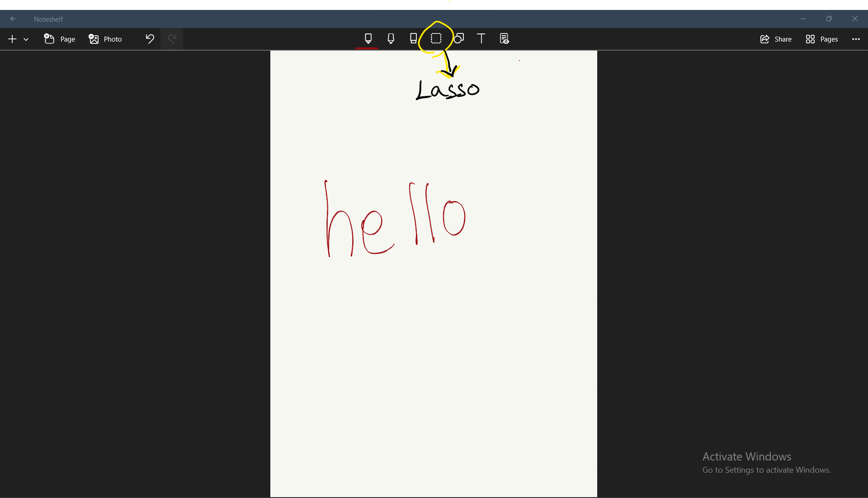Open the Pages overview

[821, 39]
